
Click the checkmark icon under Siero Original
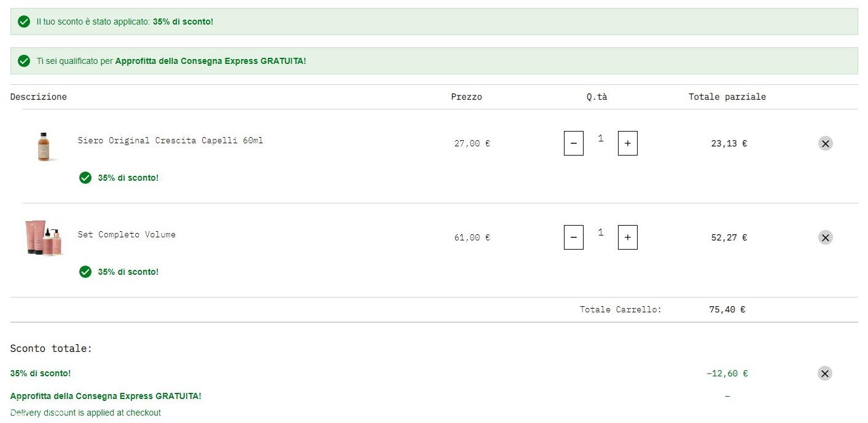click(x=85, y=178)
